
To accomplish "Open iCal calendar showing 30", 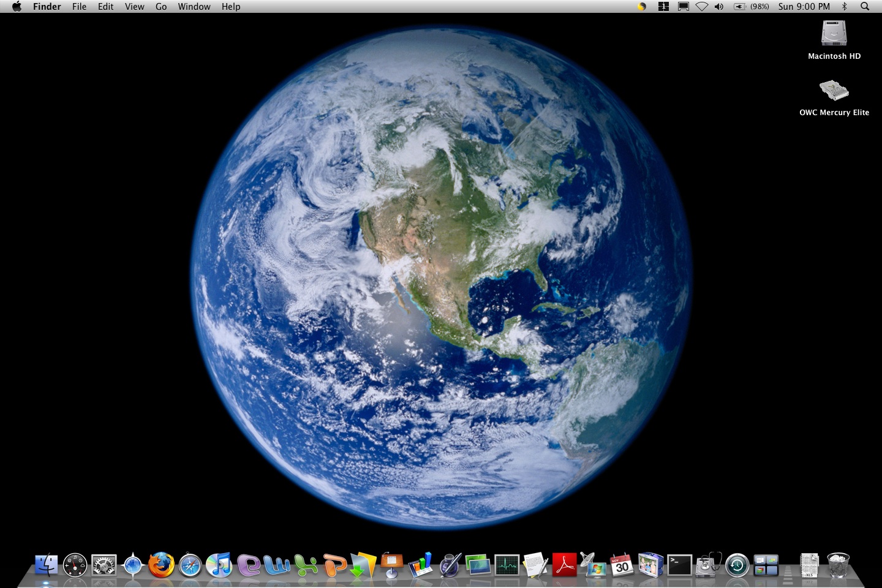I will point(622,565).
